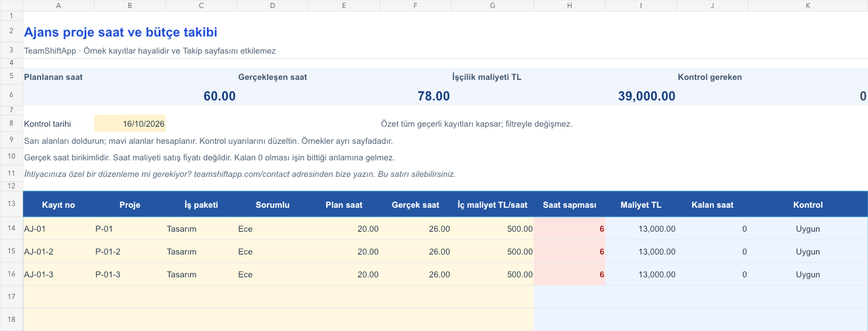Select project cell P-01-3

point(130,275)
